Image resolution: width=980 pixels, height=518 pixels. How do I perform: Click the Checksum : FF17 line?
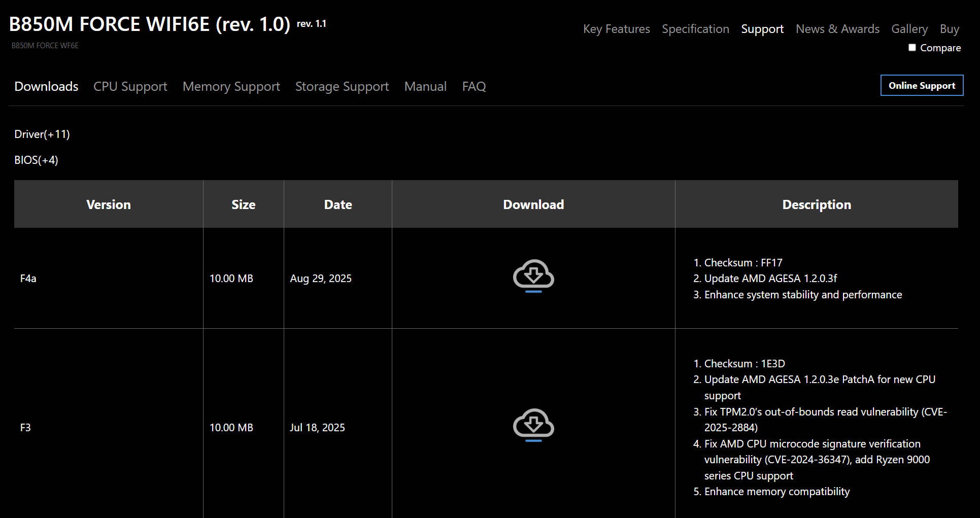click(743, 263)
